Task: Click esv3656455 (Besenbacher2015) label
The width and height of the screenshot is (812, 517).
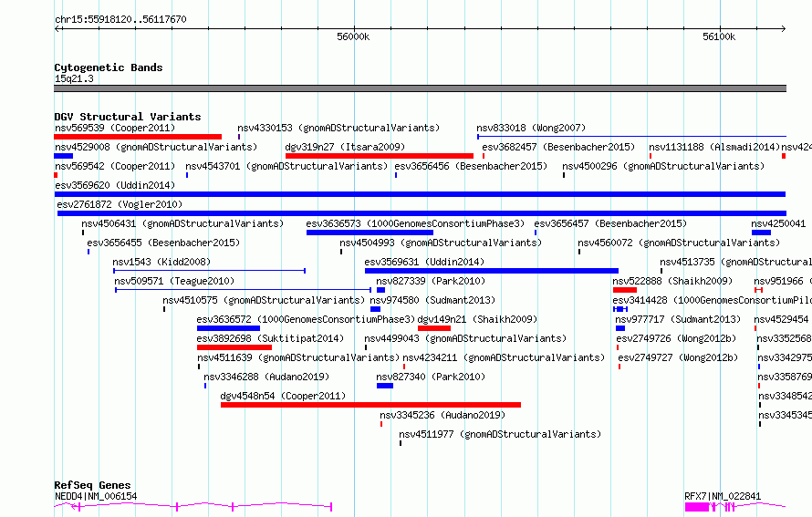Action: [x=163, y=243]
